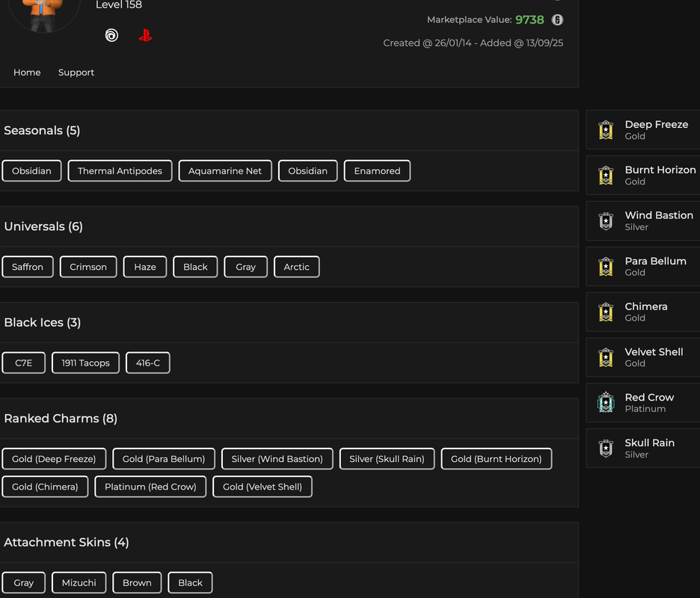The width and height of the screenshot is (700, 598).
Task: Open the Support menu item
Action: tap(76, 73)
